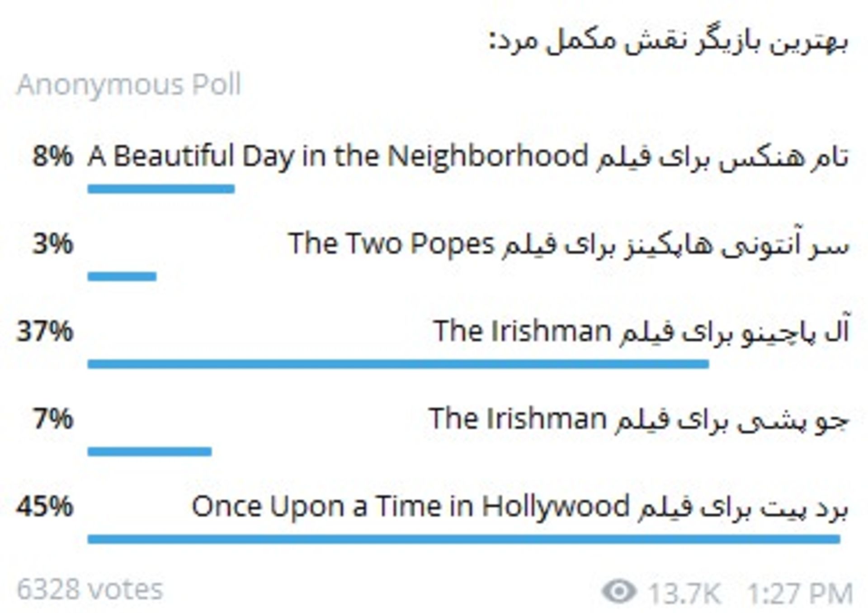Click the Anonymous Poll label
The height and width of the screenshot is (613, 868).
[x=129, y=85]
